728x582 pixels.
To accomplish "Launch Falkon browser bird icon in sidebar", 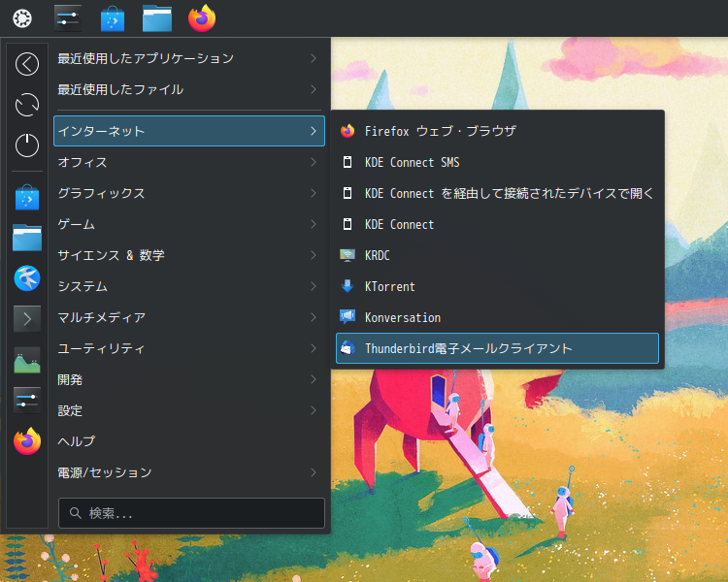I will click(27, 278).
